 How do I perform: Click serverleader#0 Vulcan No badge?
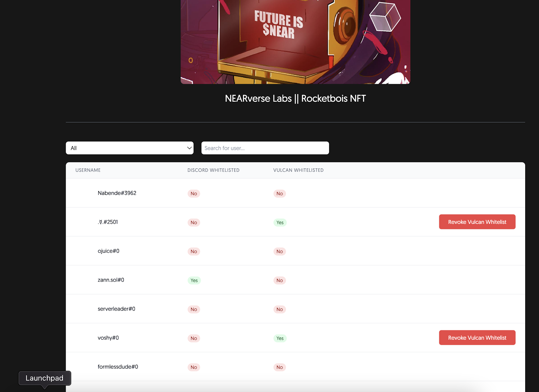tap(280, 309)
